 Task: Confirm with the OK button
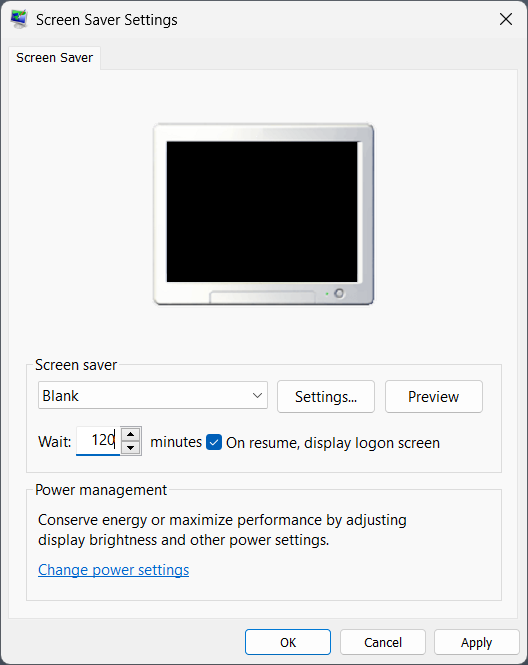coord(288,642)
